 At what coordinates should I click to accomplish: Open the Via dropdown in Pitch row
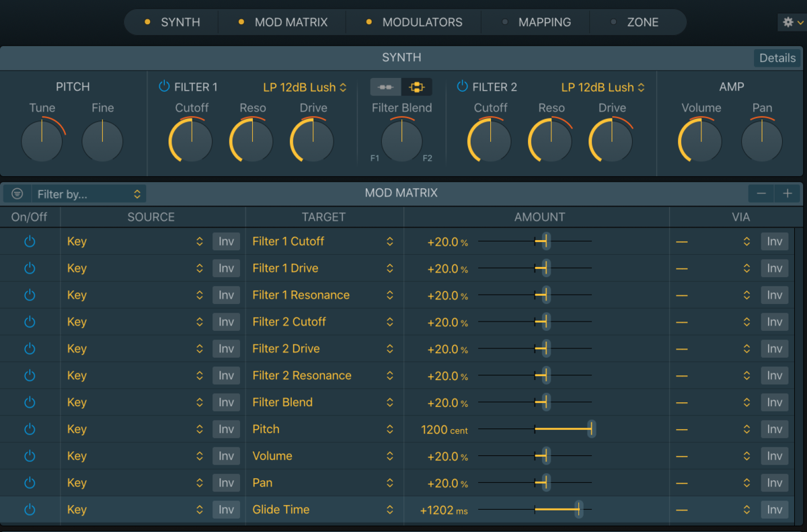pyautogui.click(x=713, y=429)
